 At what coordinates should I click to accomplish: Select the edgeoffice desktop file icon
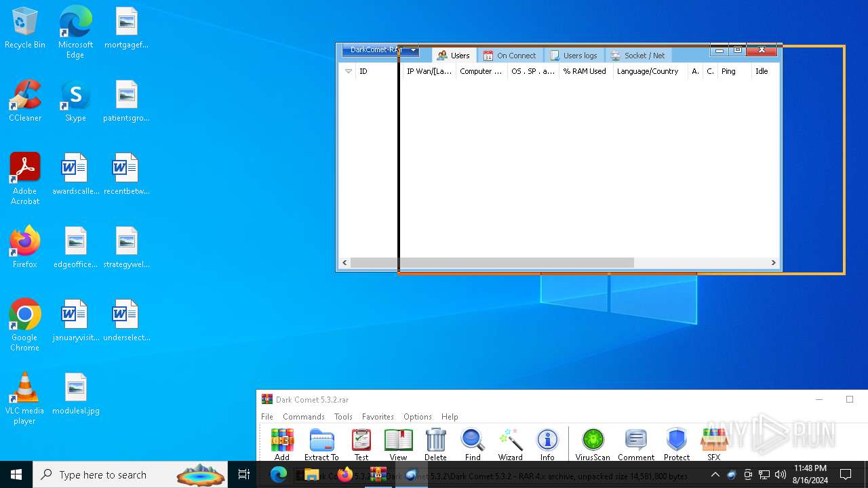(x=75, y=247)
